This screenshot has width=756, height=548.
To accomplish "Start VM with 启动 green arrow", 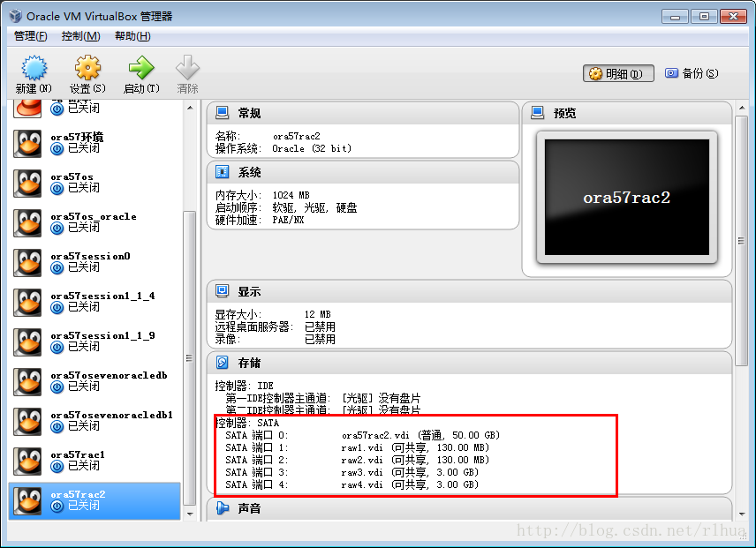I will point(140,67).
